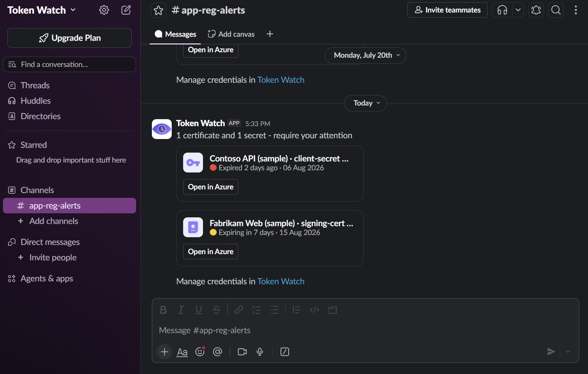Click Contoso API key icon

pos(193,163)
